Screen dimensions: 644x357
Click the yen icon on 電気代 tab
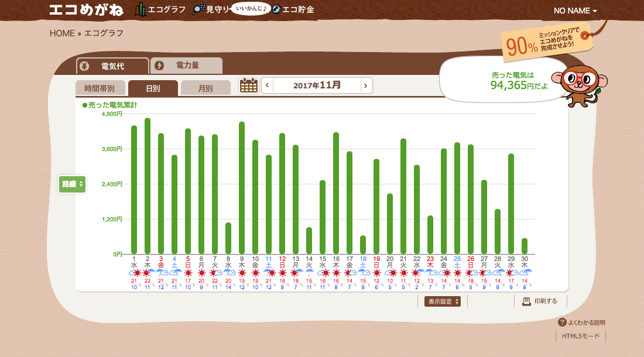coord(85,66)
